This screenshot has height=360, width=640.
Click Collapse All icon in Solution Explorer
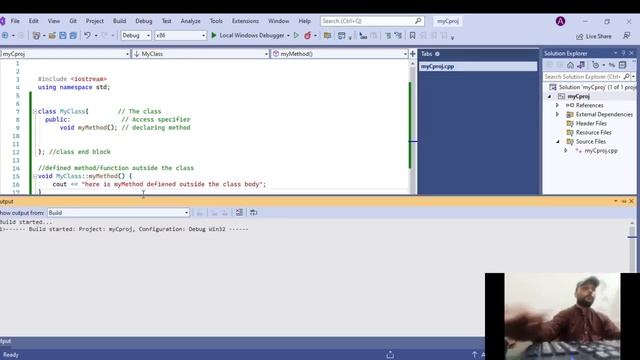pos(622,65)
